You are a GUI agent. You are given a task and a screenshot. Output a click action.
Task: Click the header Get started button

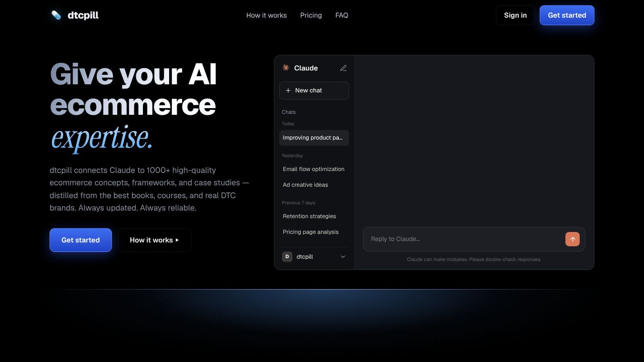coord(567,15)
